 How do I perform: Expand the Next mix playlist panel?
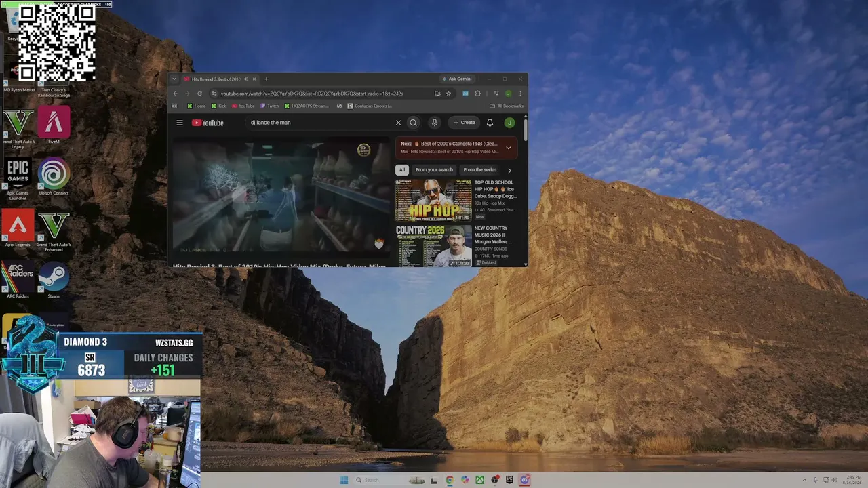pos(509,148)
